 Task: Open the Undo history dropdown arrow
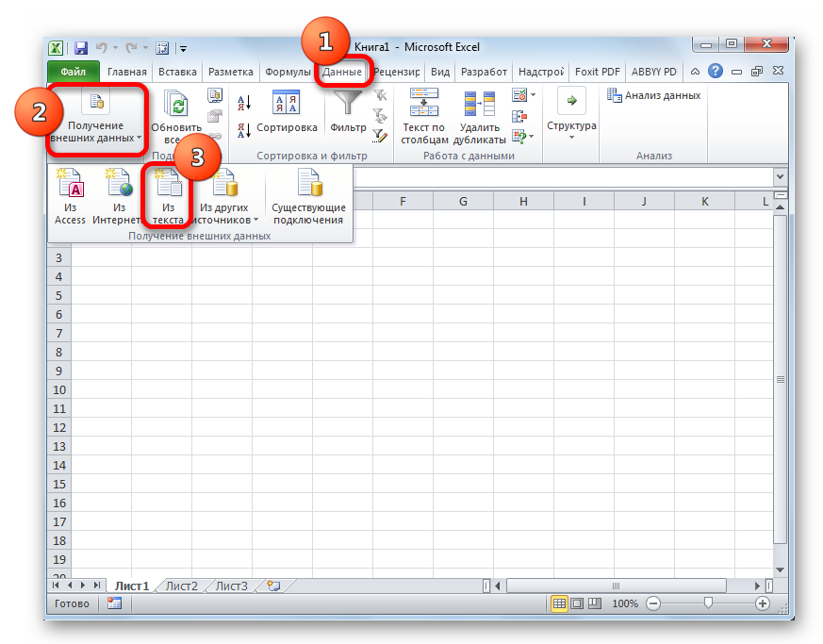pos(115,48)
